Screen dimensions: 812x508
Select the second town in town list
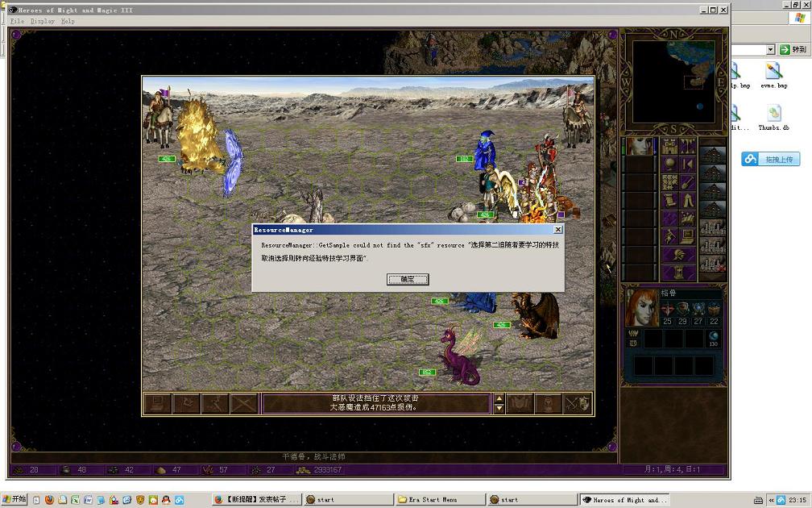(x=713, y=173)
